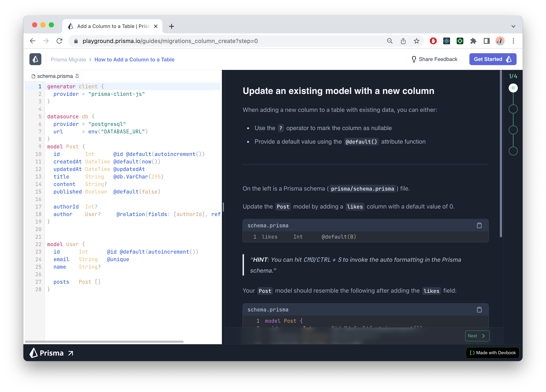Image resolution: width=546 pixels, height=392 pixels.
Task: Toggle the browser side panel
Action: (487, 41)
